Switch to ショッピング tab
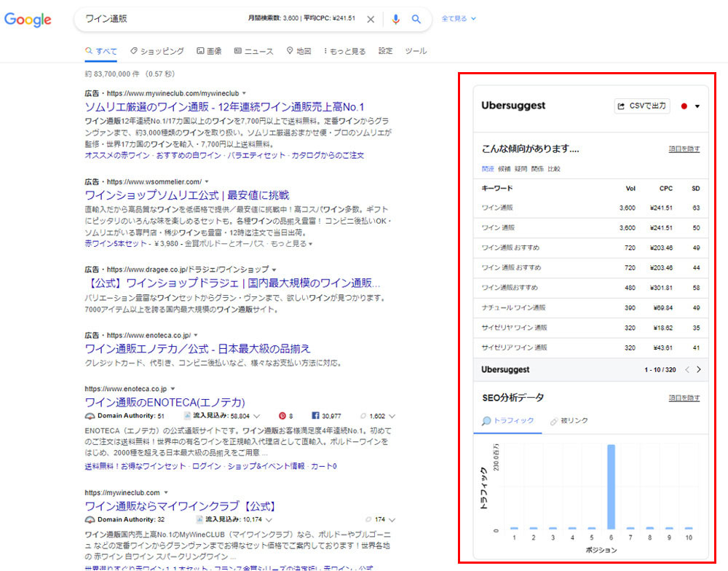The width and height of the screenshot is (728, 571). click(x=157, y=51)
